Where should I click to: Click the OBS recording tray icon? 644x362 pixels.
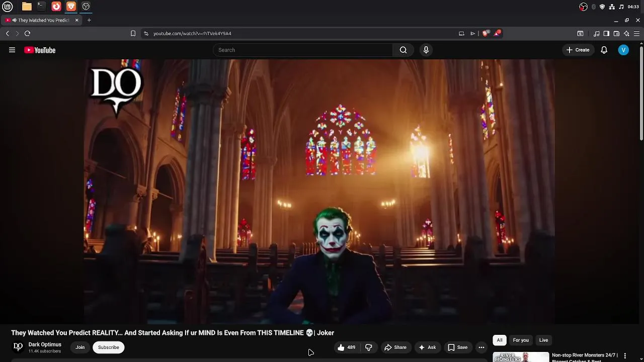[x=583, y=7]
